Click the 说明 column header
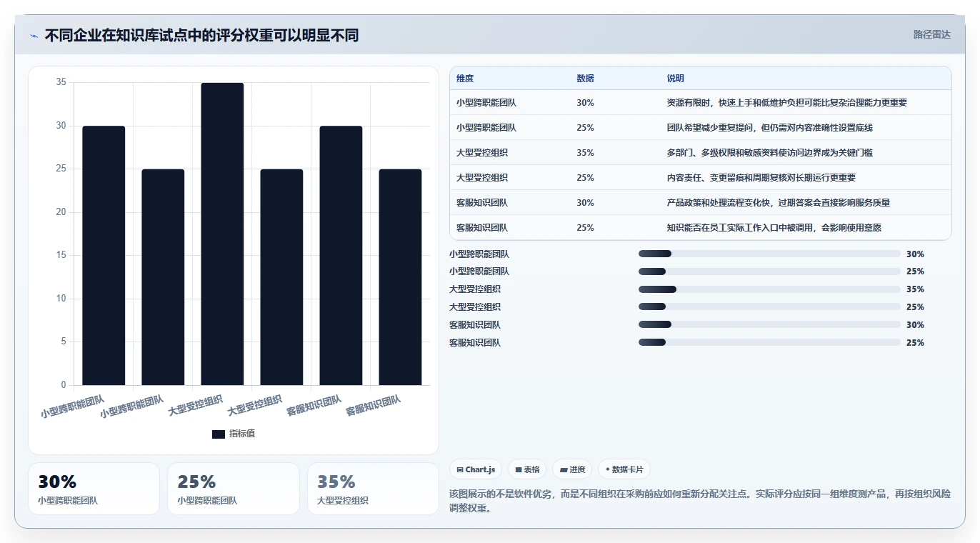The image size is (980, 543). pos(675,79)
